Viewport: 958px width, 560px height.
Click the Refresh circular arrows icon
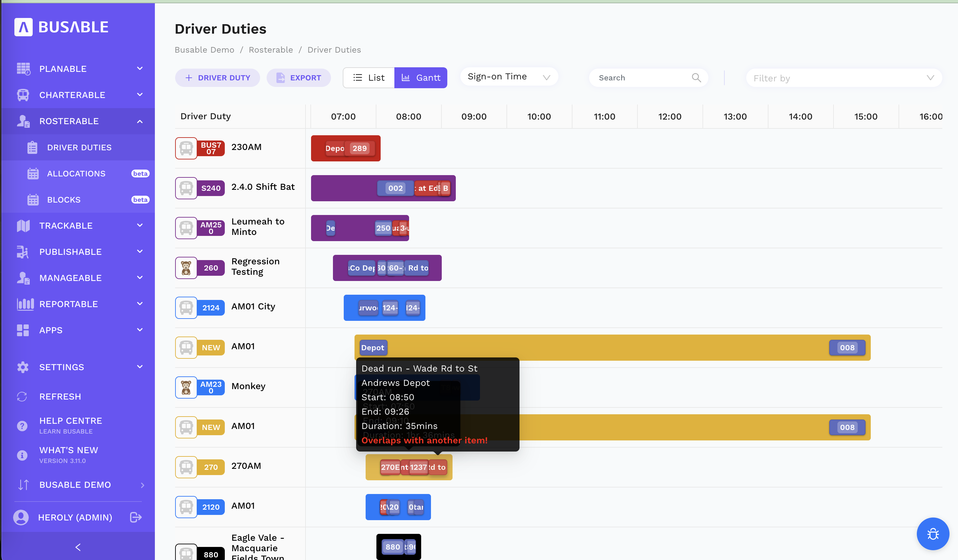point(22,397)
